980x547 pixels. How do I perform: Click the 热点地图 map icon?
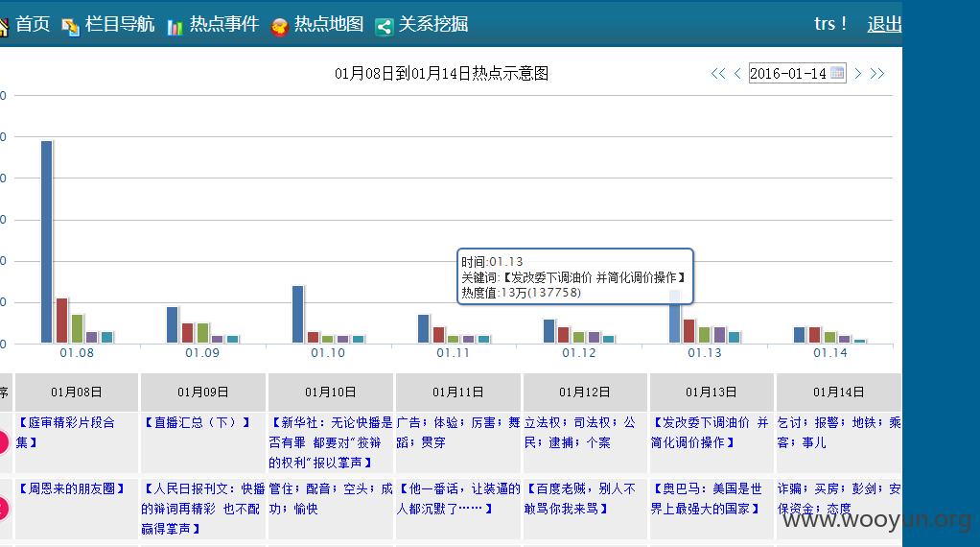pos(279,27)
